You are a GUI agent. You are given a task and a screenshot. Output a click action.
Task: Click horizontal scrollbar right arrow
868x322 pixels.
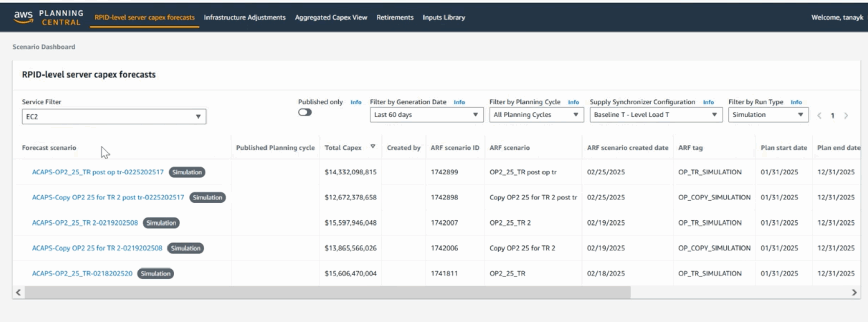pos(854,293)
